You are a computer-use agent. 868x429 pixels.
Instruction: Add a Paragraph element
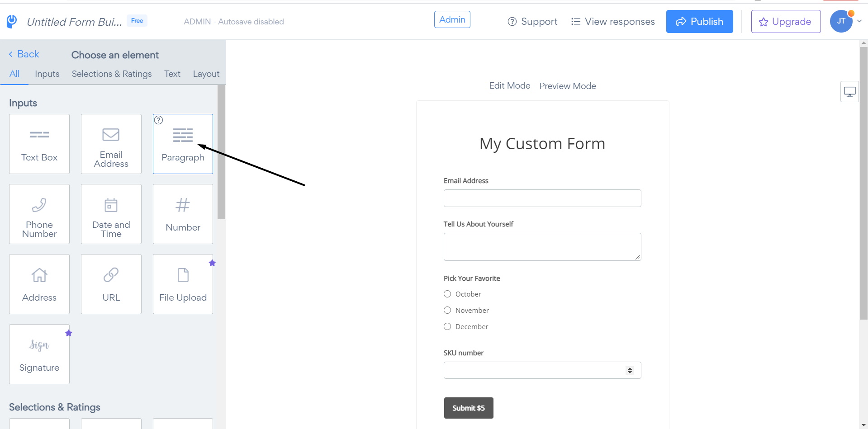183,144
